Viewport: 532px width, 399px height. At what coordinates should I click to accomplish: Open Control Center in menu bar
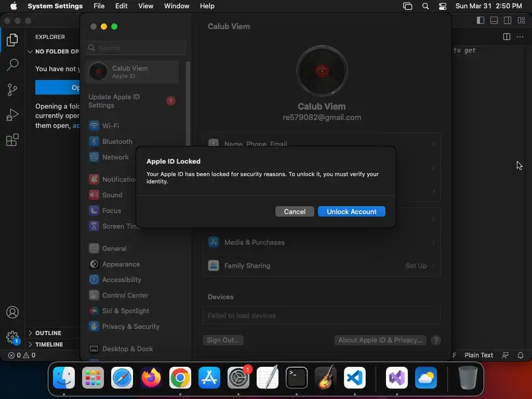pos(443,6)
